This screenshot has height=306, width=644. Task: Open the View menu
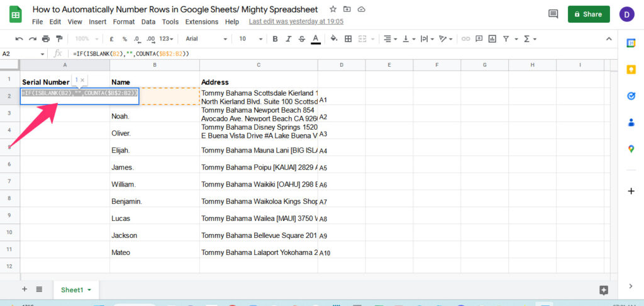click(x=75, y=22)
